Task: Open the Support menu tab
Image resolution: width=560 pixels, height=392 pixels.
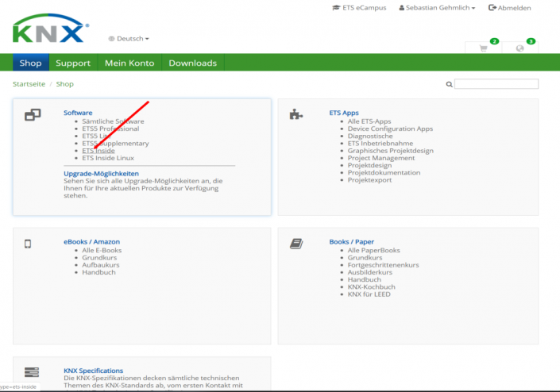Action: coord(72,63)
